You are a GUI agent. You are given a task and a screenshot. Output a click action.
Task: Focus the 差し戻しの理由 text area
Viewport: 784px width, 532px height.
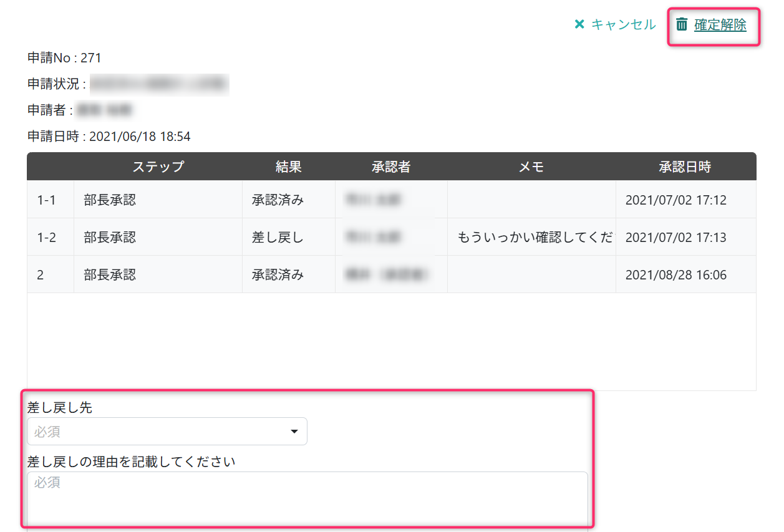point(307,499)
